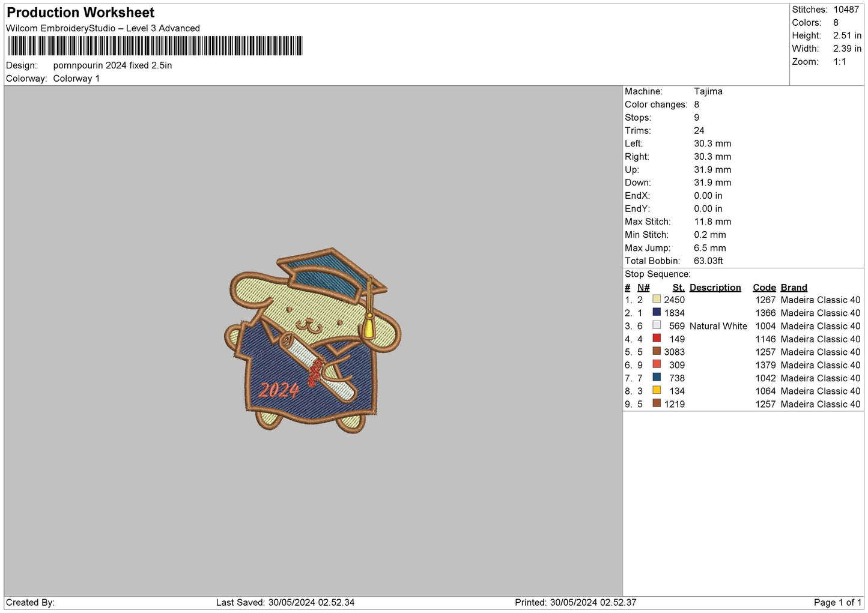Click the navy color swatch in row 2

[x=657, y=313]
